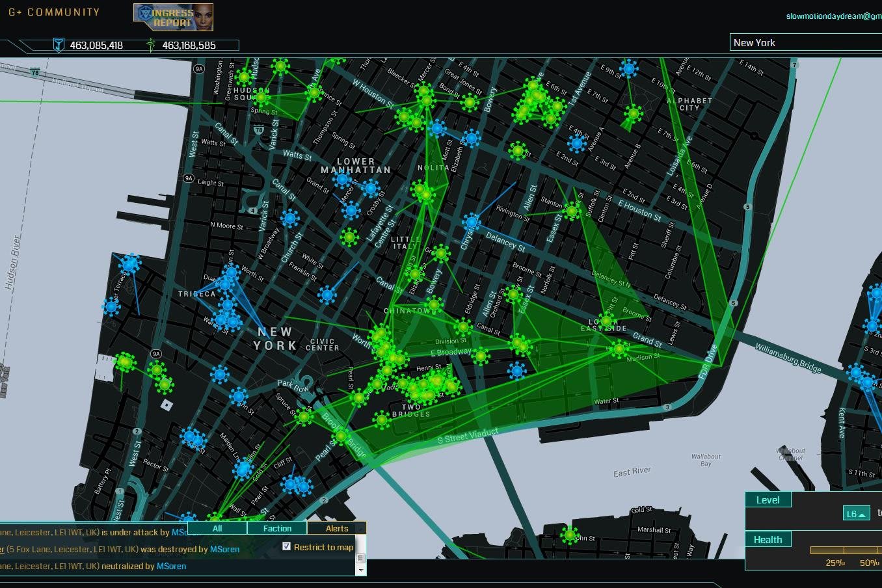Click the blue portal in Alphabet City
The image size is (882, 588).
[628, 67]
